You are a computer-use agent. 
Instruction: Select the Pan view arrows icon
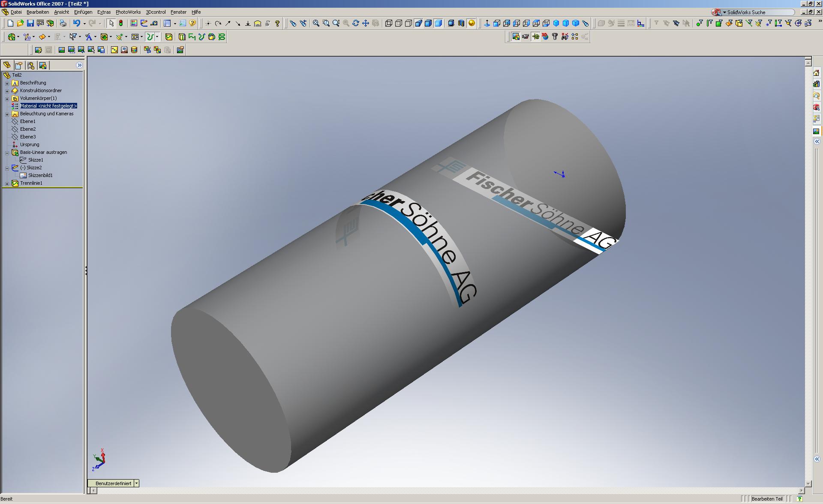pos(366,23)
